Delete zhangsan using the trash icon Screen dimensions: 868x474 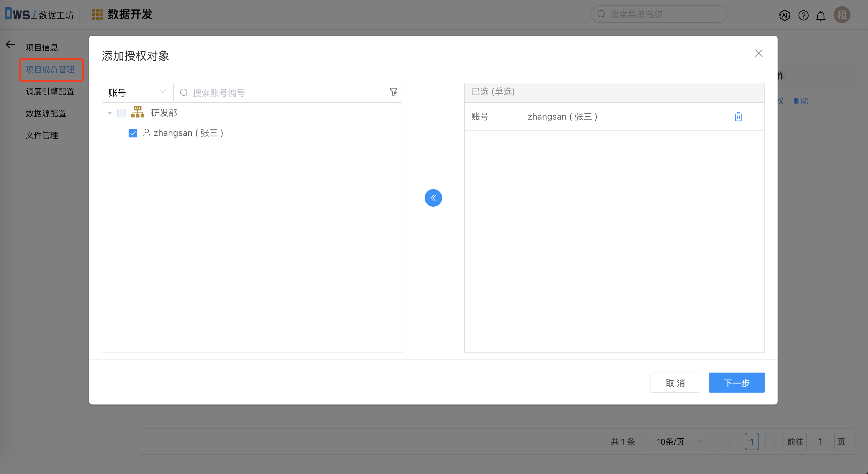point(738,117)
